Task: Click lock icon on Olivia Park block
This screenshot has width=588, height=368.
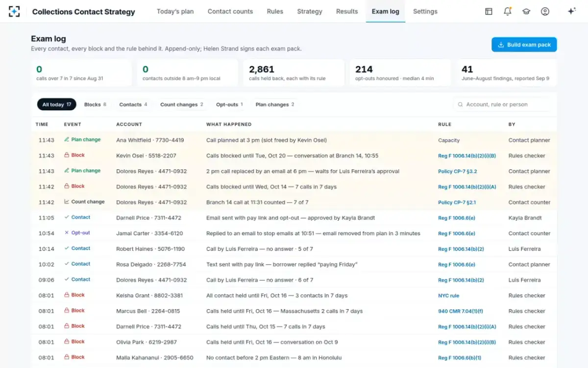Action: [x=67, y=342]
